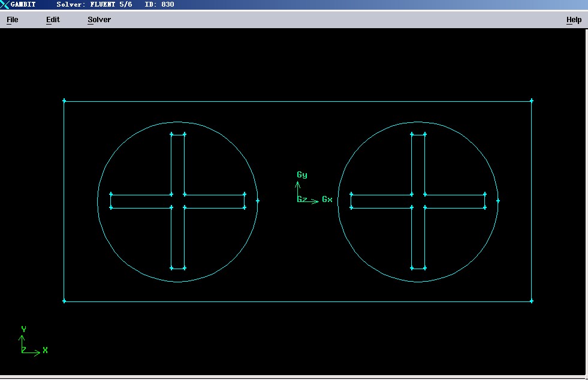The width and height of the screenshot is (588, 380).
Task: Pick lower-right end vertex of right cross's right arm
Action: coord(486,207)
